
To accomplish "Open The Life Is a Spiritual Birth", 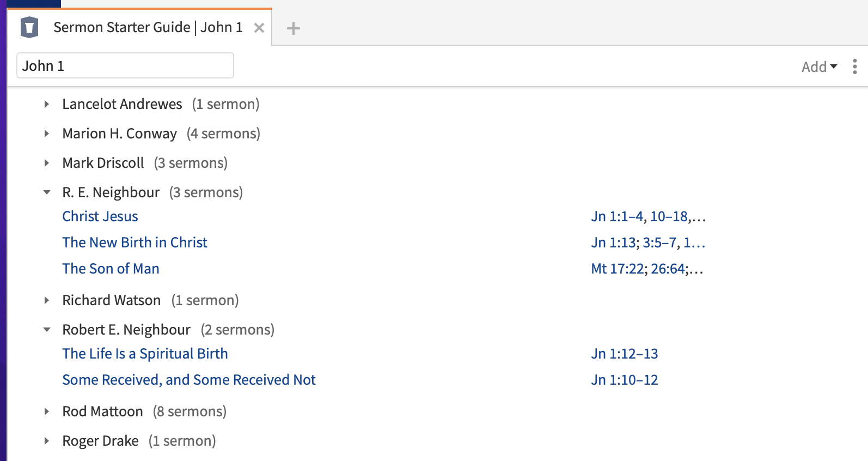I will coord(145,354).
